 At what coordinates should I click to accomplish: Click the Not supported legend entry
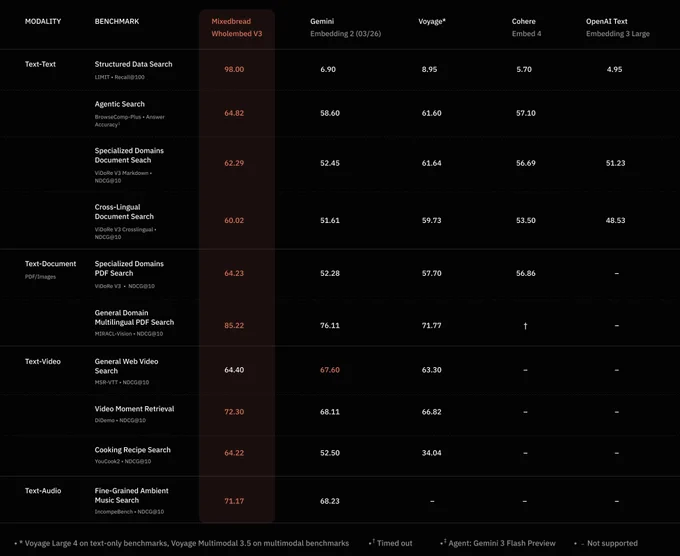609,543
